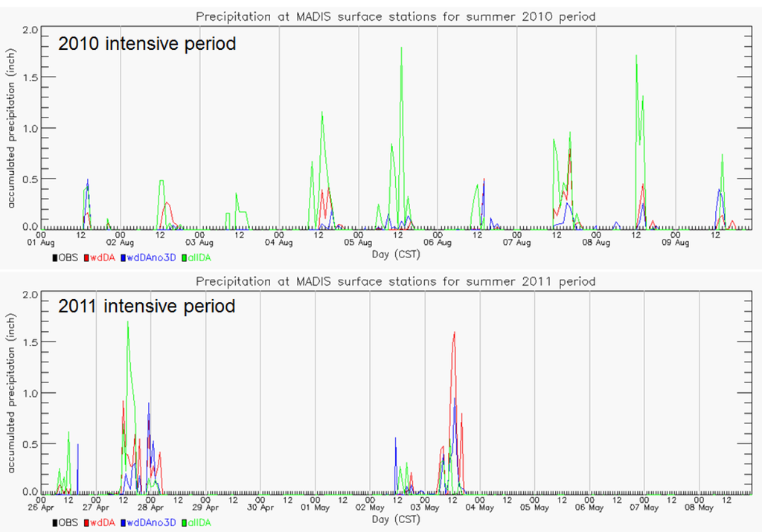Click the summer 2010 period chart title
Screen dimensions: 762x532
coord(396,17)
